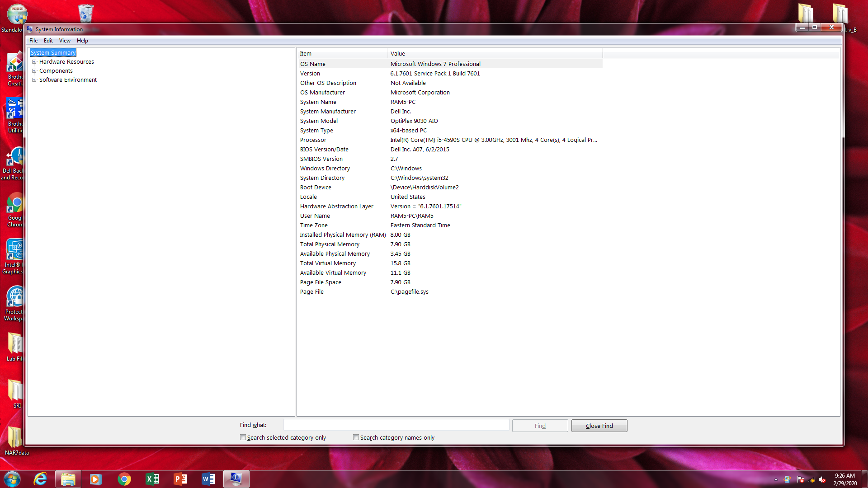868x488 pixels.
Task: Select the Boot Device row label
Action: pos(316,188)
